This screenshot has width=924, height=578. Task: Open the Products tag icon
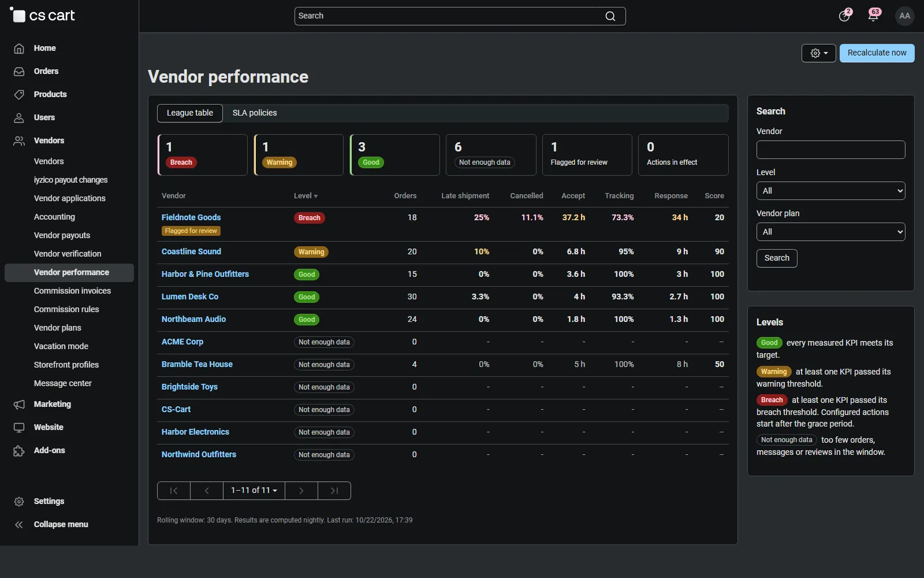pos(19,95)
